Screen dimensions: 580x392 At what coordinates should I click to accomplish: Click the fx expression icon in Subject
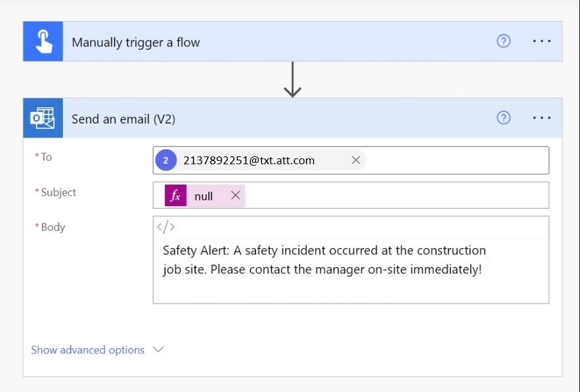tap(175, 195)
